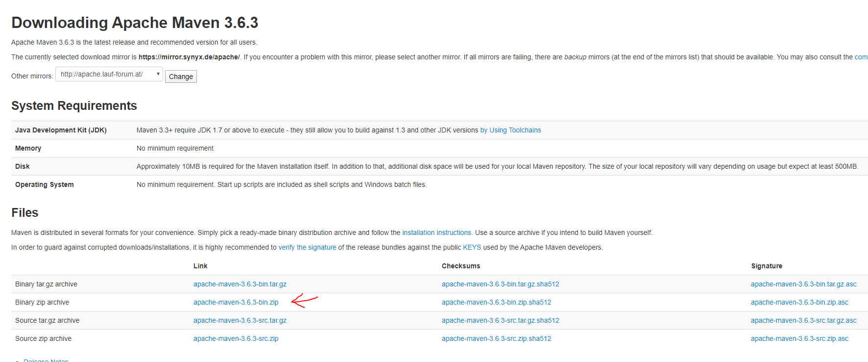Screen dimensions: 868x362
Task: Click the 'Source zip archive' row label
Action: [x=43, y=338]
